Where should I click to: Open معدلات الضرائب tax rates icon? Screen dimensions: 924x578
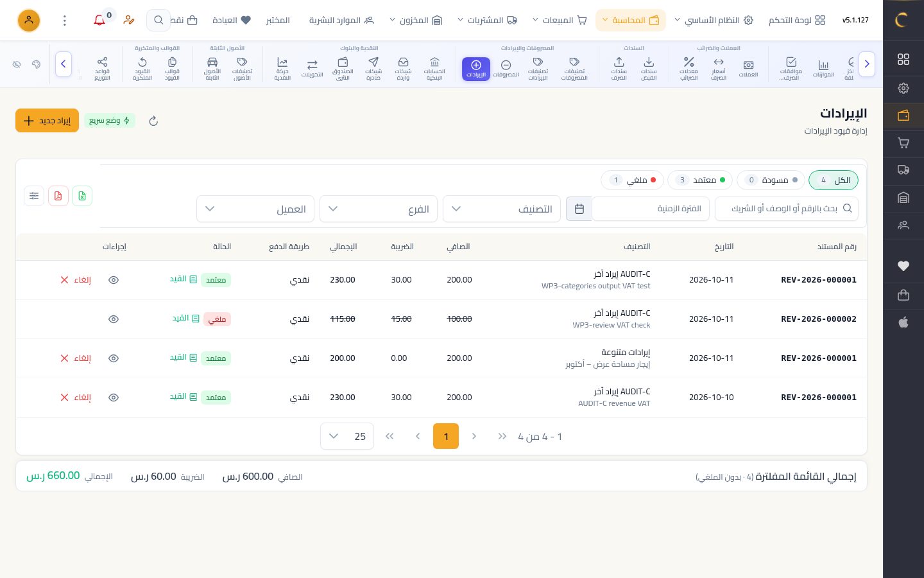(x=689, y=68)
